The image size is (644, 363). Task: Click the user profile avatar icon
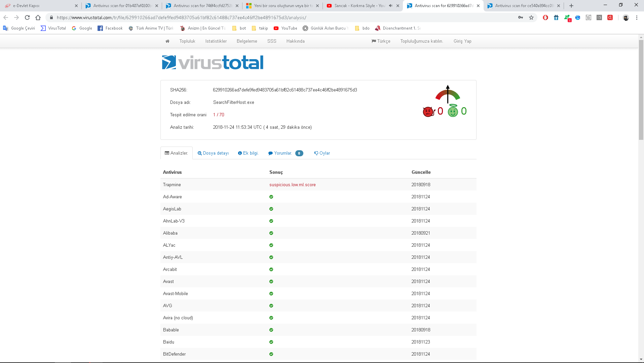click(x=626, y=17)
